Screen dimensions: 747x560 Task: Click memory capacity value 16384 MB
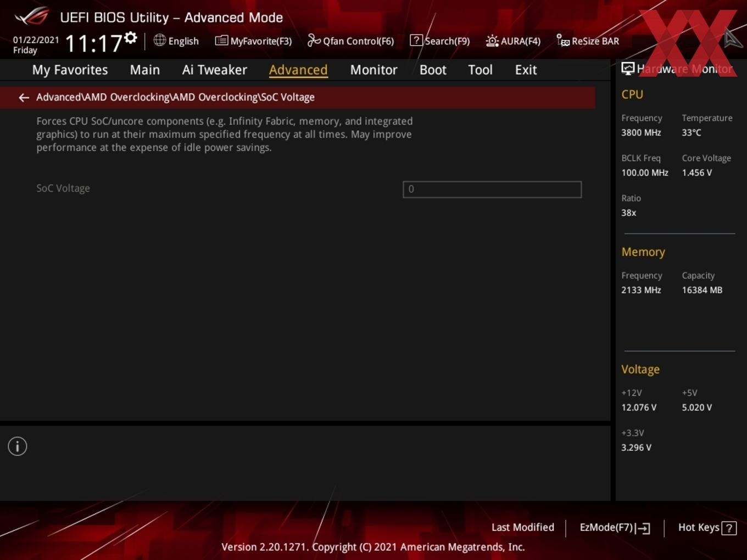pyautogui.click(x=702, y=290)
